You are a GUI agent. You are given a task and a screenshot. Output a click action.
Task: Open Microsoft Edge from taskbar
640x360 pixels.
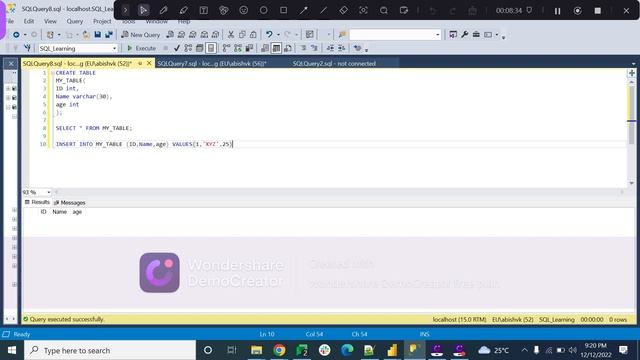tap(347, 350)
